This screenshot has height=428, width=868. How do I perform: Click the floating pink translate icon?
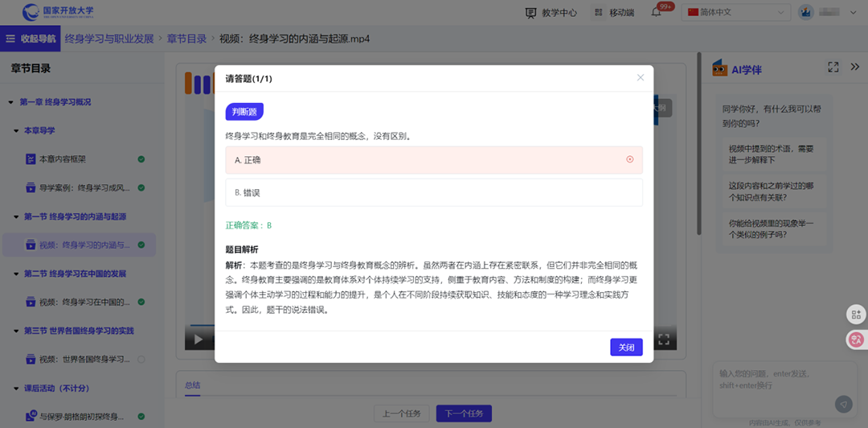pos(857,340)
